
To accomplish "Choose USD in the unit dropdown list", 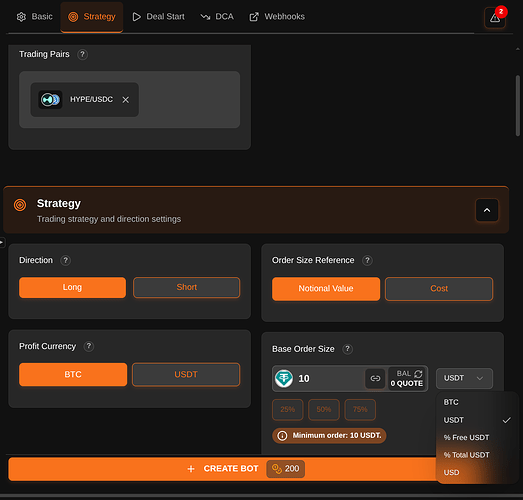I will pyautogui.click(x=477, y=473).
